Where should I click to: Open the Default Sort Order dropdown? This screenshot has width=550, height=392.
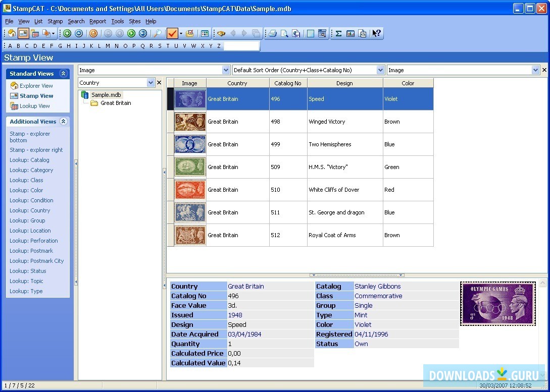(x=381, y=70)
